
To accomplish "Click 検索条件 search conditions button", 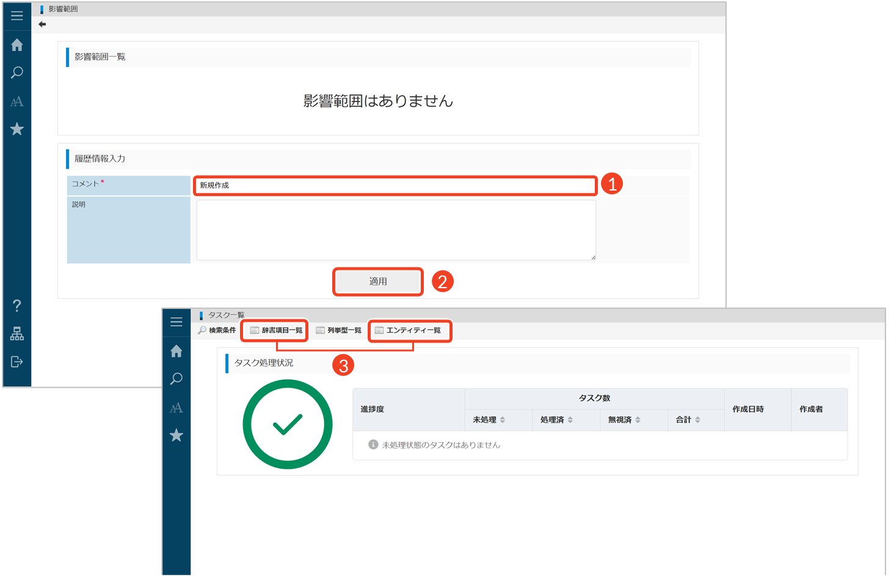I will pyautogui.click(x=217, y=330).
